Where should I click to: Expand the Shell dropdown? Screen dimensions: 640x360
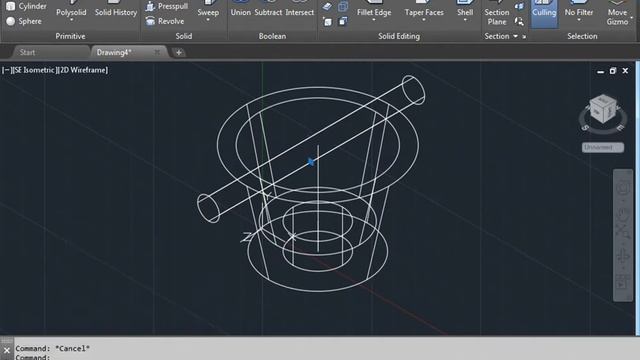(x=465, y=20)
